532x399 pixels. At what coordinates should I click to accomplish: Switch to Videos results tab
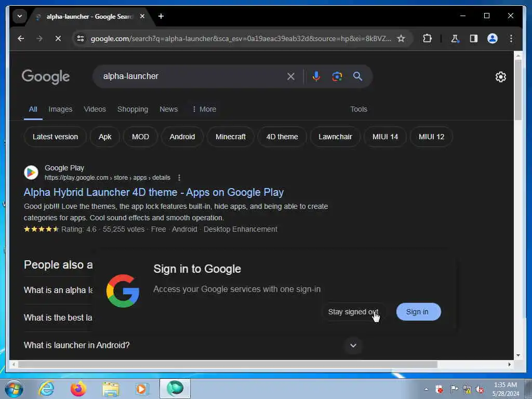(x=95, y=109)
